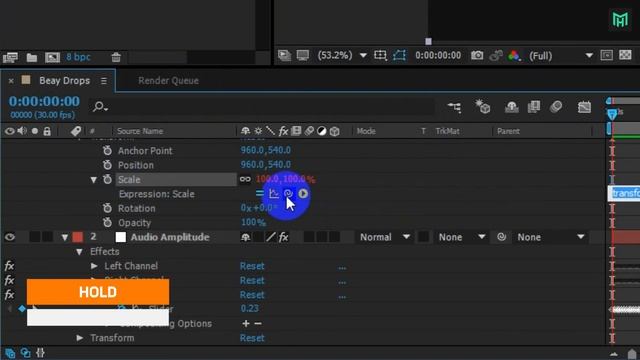Use Audio Amplitude parent pick whip
This screenshot has height=360, width=640.
pyautogui.click(x=502, y=237)
